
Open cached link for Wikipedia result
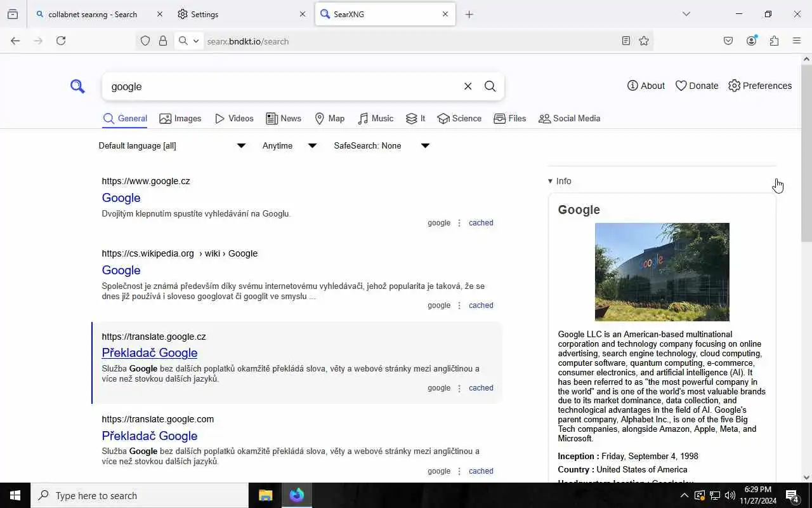click(481, 305)
